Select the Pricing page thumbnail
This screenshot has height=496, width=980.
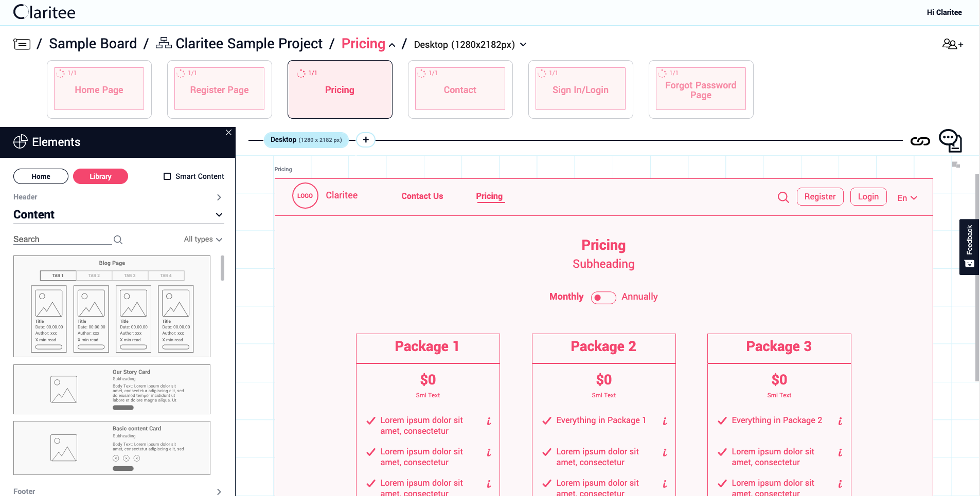[340, 89]
